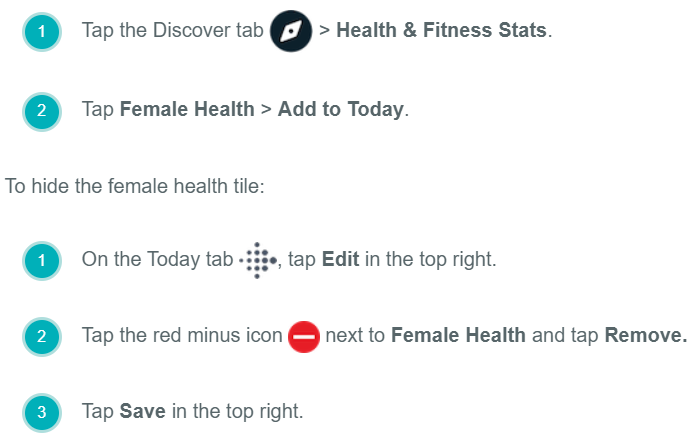The width and height of the screenshot is (698, 441).
Task: Click the Discover compass icon
Action: point(291,31)
